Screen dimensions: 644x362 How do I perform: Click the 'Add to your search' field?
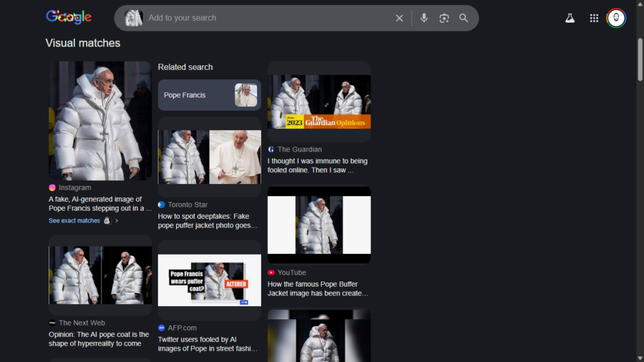264,18
